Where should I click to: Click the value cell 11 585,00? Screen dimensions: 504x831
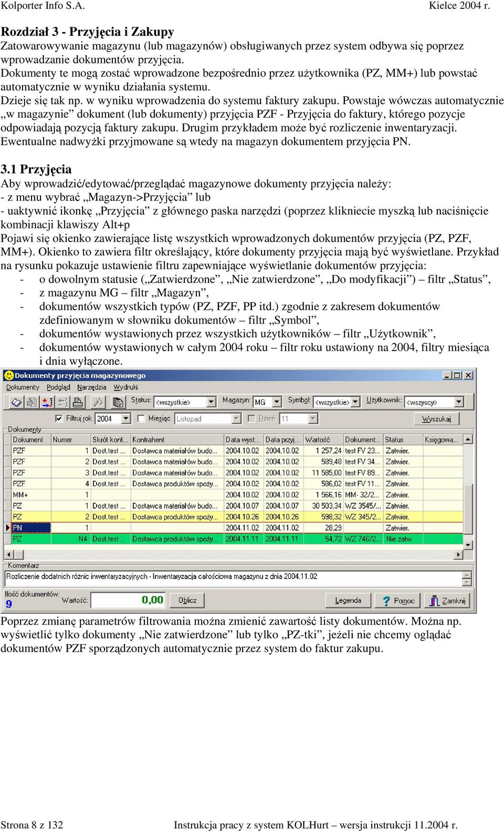click(323, 472)
